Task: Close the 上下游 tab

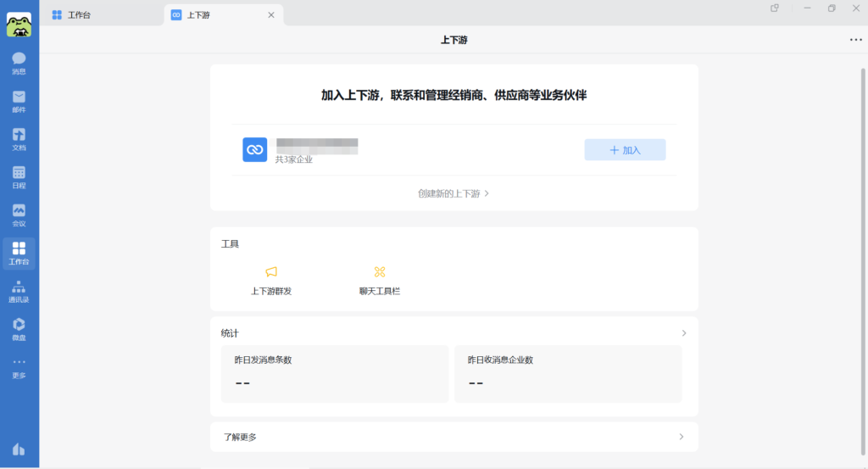Action: tap(271, 15)
